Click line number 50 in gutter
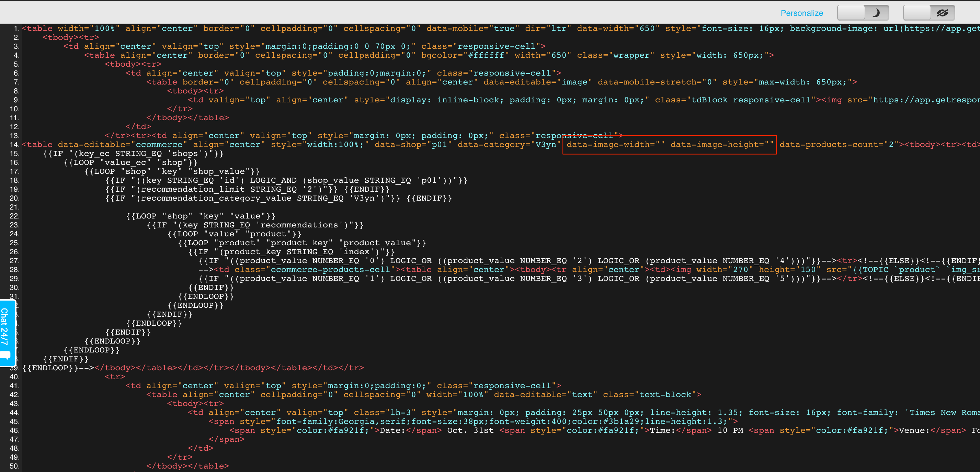The width and height of the screenshot is (980, 472). [14, 466]
